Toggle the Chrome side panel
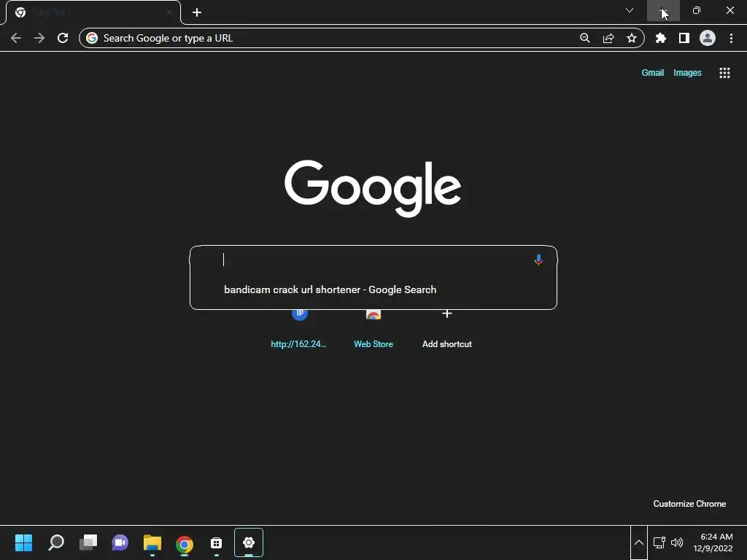The width and height of the screenshot is (747, 560). 684,38
